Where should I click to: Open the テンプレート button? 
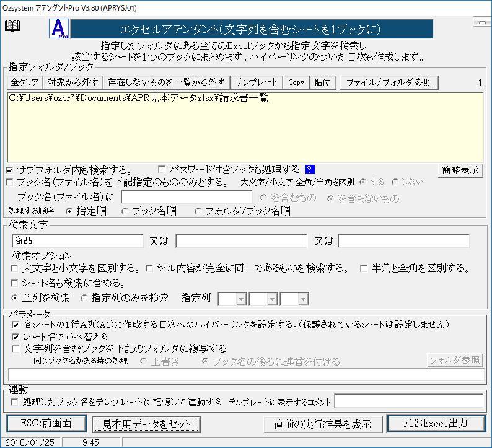[x=257, y=82]
